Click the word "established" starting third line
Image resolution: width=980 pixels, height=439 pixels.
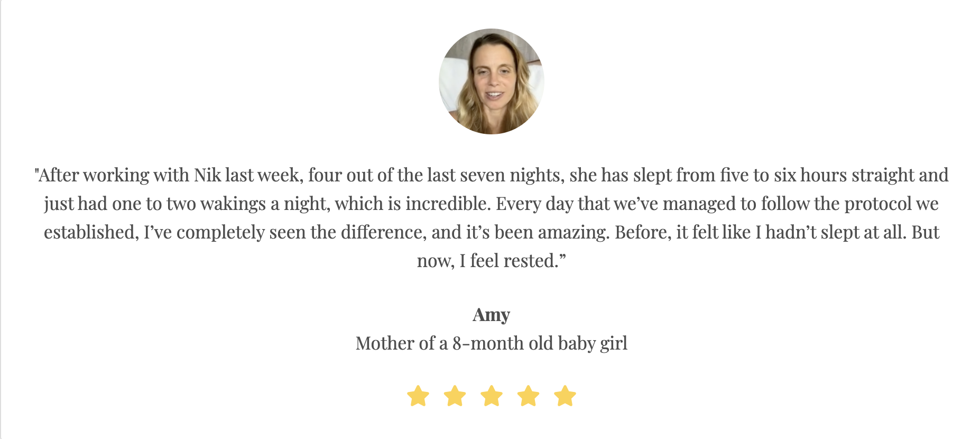tap(89, 232)
